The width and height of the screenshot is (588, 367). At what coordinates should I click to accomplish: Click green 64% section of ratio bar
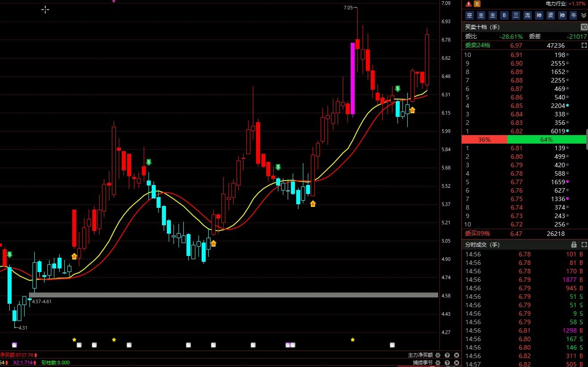pyautogui.click(x=547, y=140)
